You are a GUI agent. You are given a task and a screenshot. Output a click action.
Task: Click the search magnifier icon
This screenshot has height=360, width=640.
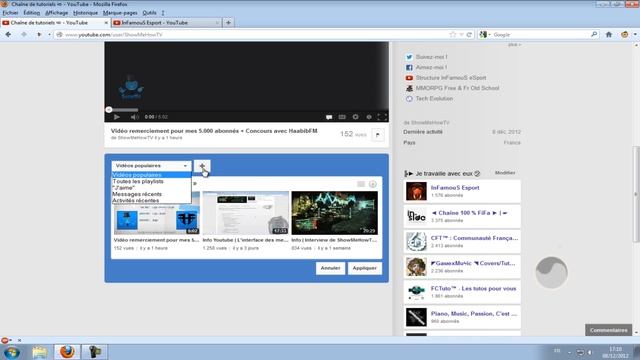click(x=594, y=35)
